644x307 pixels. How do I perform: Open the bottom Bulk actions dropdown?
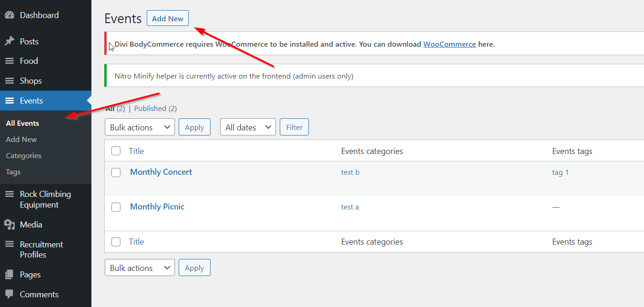pyautogui.click(x=139, y=268)
